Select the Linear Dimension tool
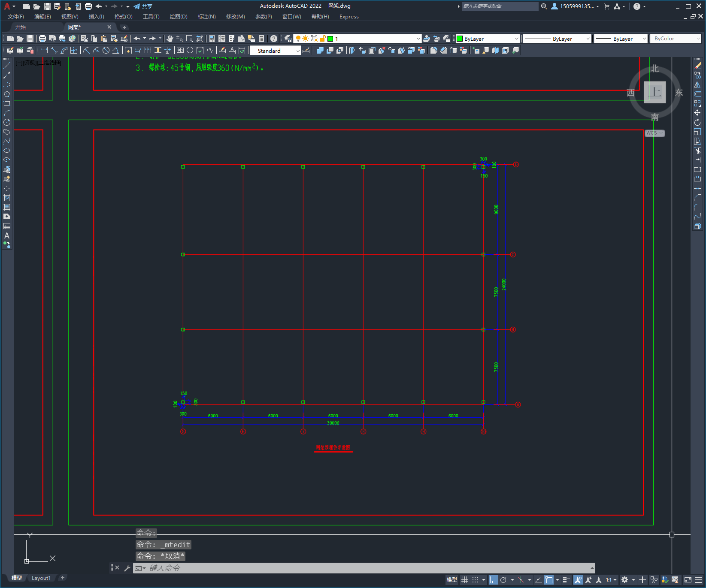 44,51
